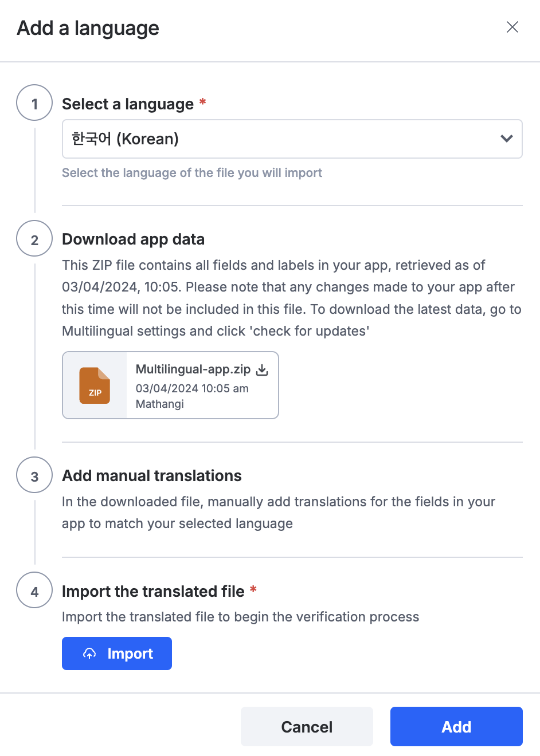Click the Download app data heading
The width and height of the screenshot is (540, 756).
tap(133, 239)
